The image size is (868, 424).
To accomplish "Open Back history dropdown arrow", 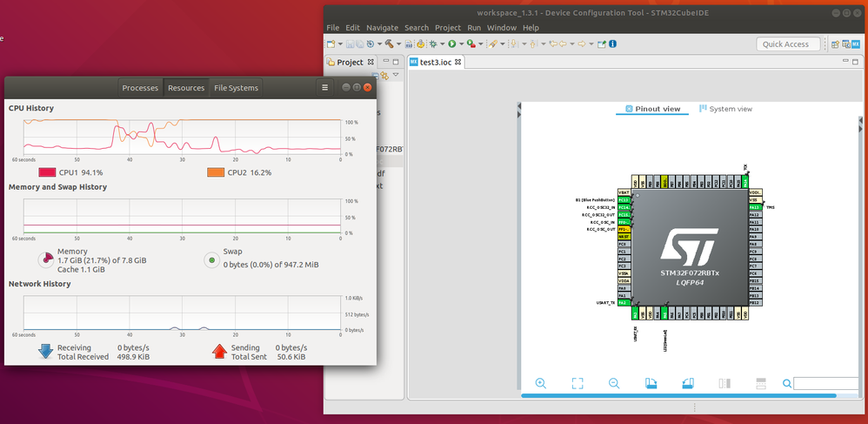I will (572, 44).
